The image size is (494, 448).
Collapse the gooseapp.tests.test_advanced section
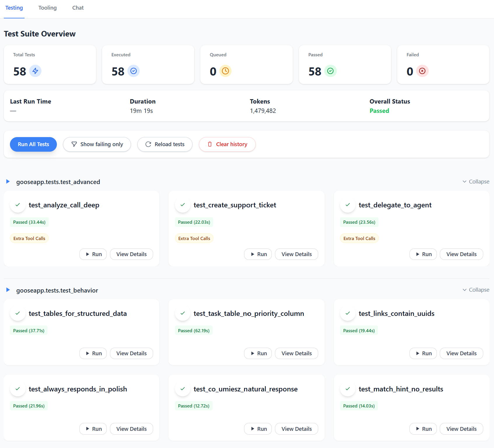476,181
